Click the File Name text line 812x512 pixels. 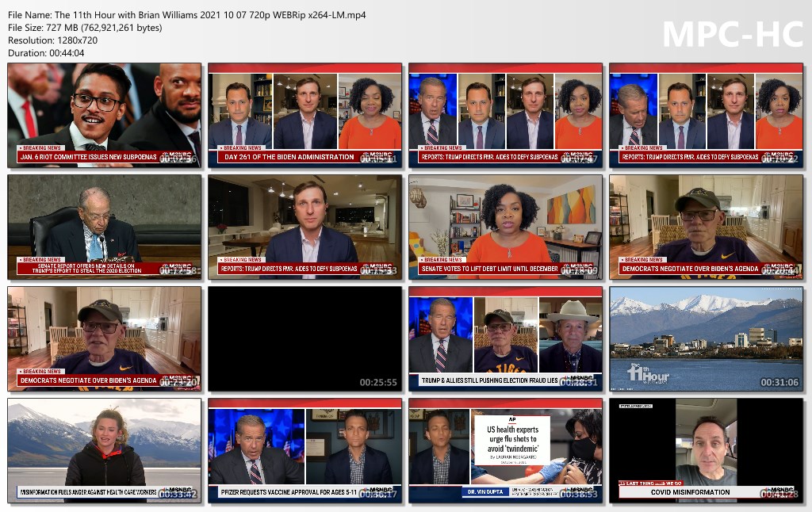(x=187, y=15)
